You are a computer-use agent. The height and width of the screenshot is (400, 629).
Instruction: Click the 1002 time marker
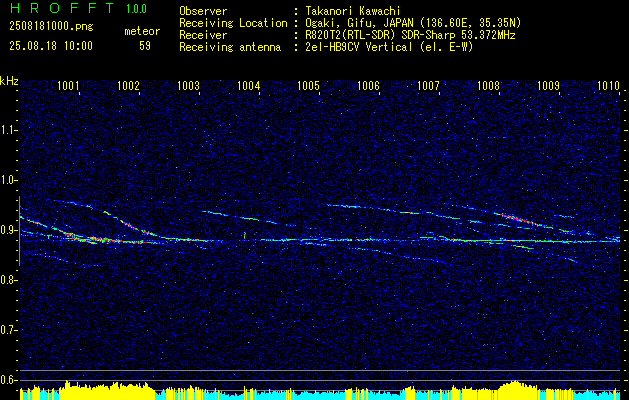[128, 85]
